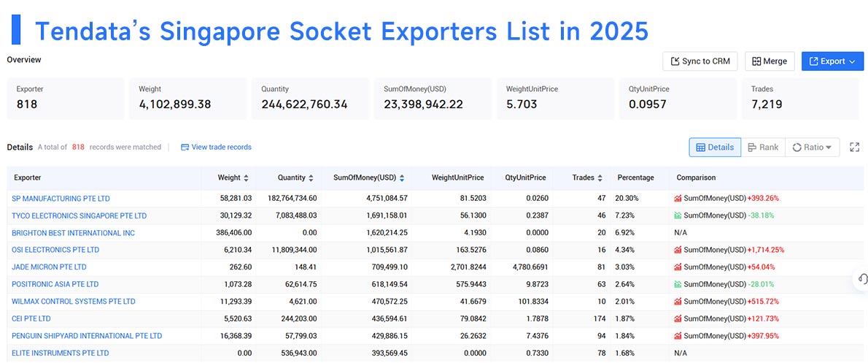868x363 pixels.
Task: Click the headset support icon
Action: (861, 278)
